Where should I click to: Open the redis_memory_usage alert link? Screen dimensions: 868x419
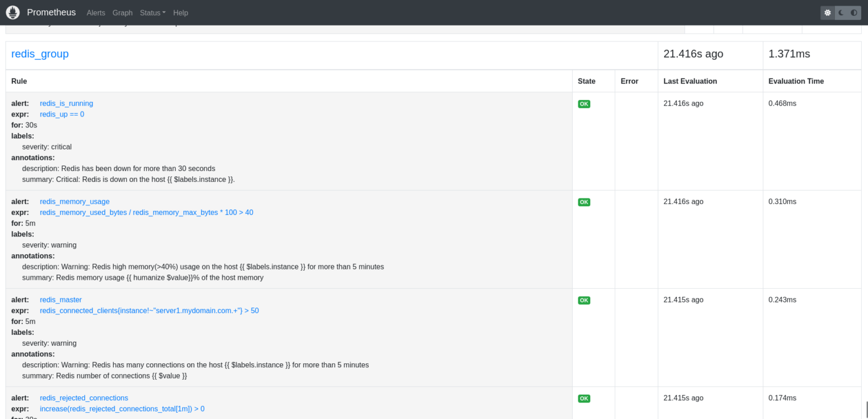click(75, 201)
